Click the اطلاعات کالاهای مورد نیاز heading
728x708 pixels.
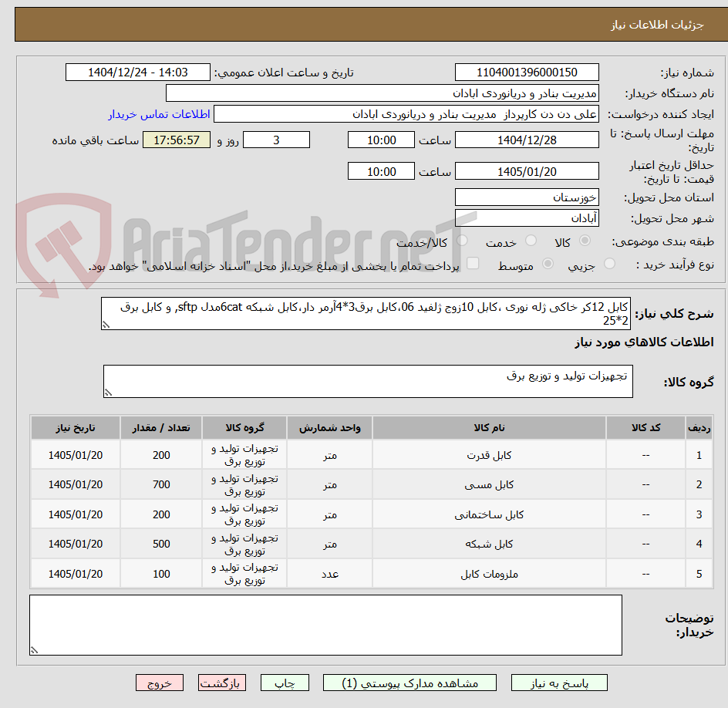point(644,342)
